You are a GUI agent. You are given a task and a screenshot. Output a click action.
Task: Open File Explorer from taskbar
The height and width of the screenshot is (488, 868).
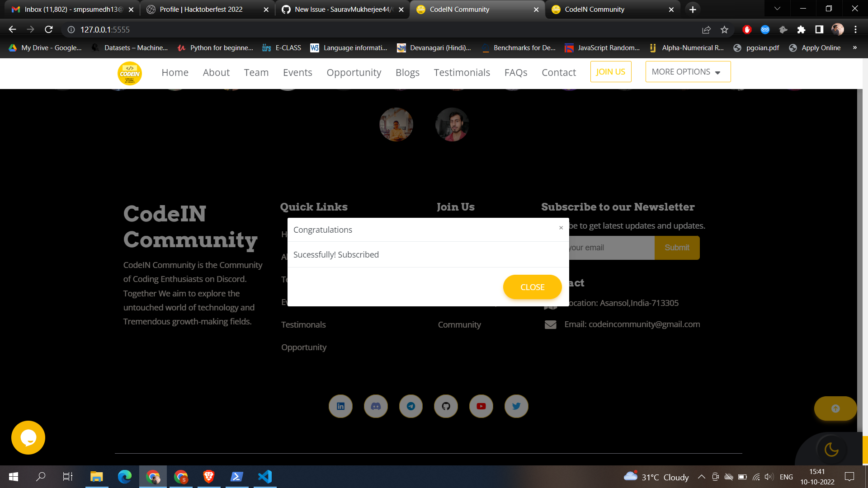tap(97, 477)
